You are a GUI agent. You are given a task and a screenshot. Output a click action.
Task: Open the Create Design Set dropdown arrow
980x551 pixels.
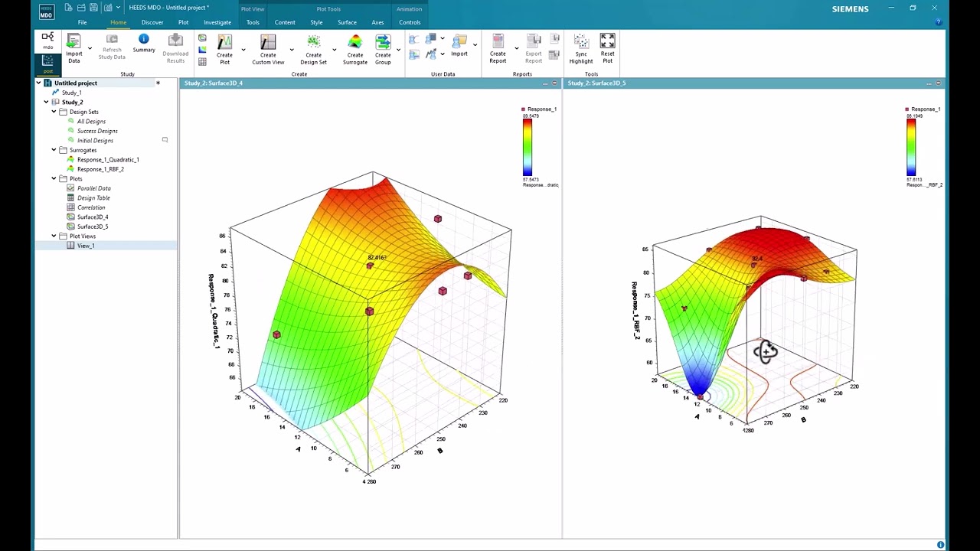click(x=334, y=51)
